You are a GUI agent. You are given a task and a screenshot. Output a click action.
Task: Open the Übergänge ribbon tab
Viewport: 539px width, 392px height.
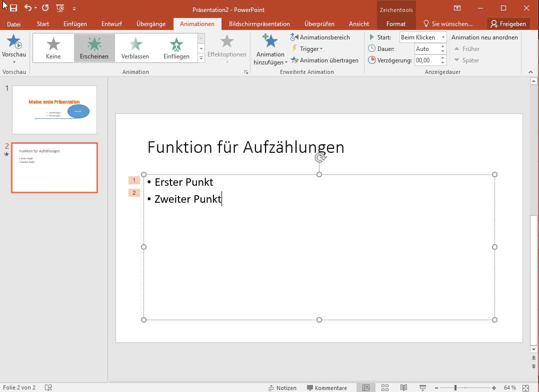click(x=151, y=24)
